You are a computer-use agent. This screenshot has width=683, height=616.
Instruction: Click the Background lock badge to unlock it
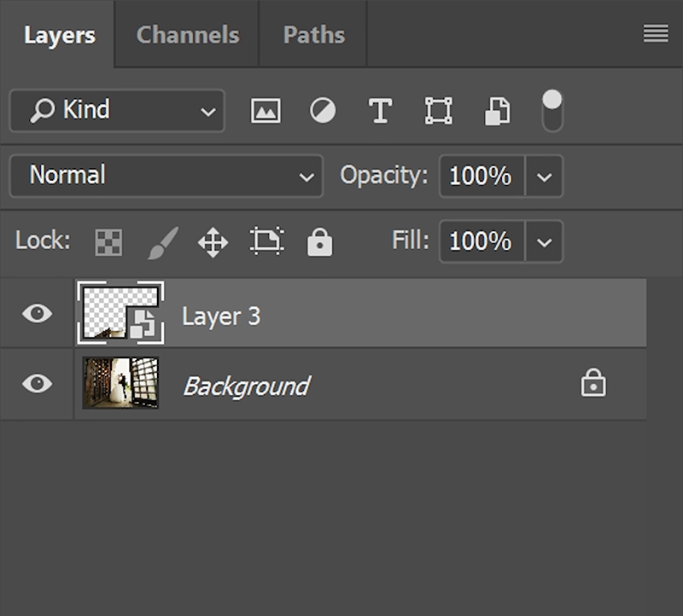pos(595,384)
